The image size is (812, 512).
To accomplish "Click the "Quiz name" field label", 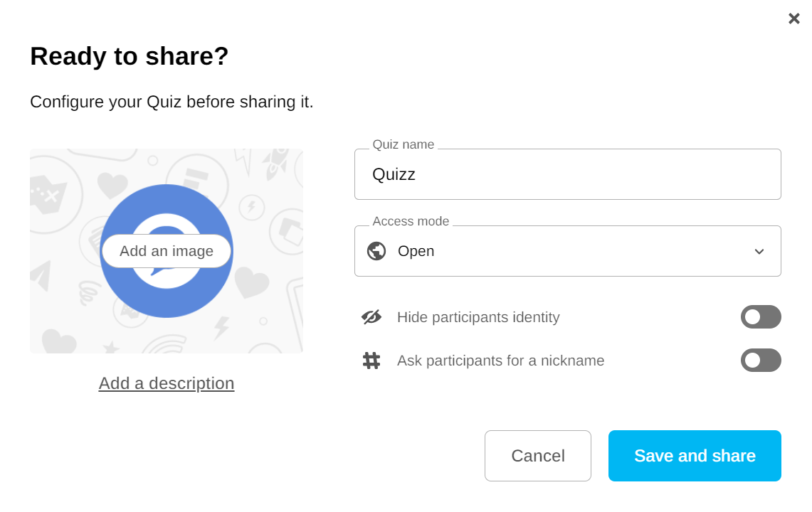I will pyautogui.click(x=403, y=144).
